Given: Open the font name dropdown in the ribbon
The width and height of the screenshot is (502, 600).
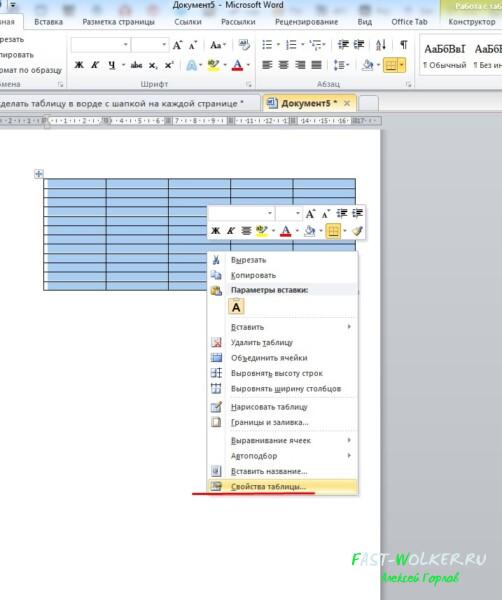Looking at the screenshot, I should click(x=126, y=45).
